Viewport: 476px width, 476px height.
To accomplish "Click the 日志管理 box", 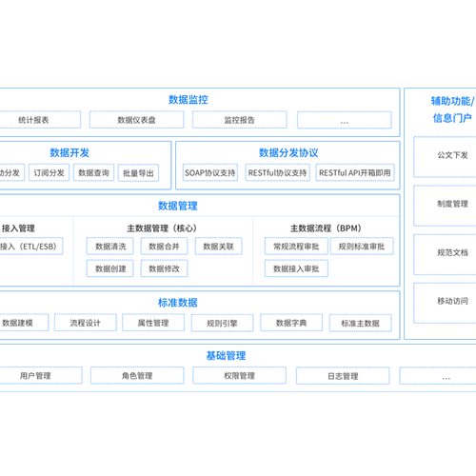I will [x=343, y=376].
